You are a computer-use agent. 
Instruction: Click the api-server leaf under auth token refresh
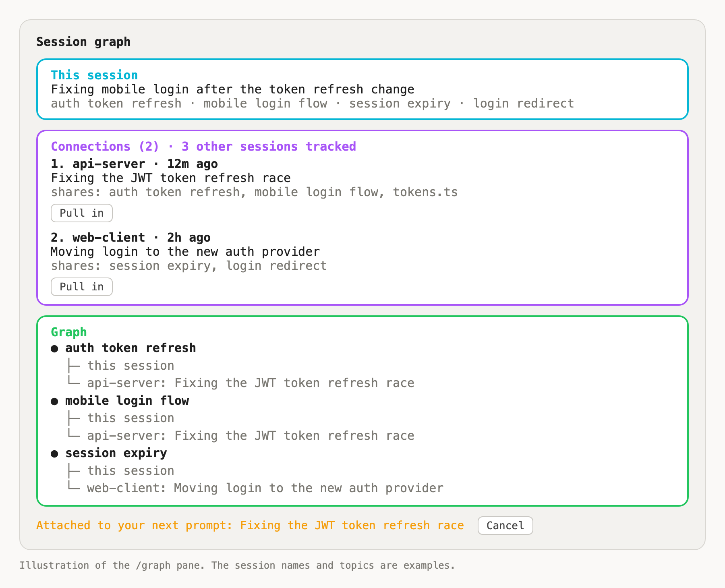coord(251,383)
